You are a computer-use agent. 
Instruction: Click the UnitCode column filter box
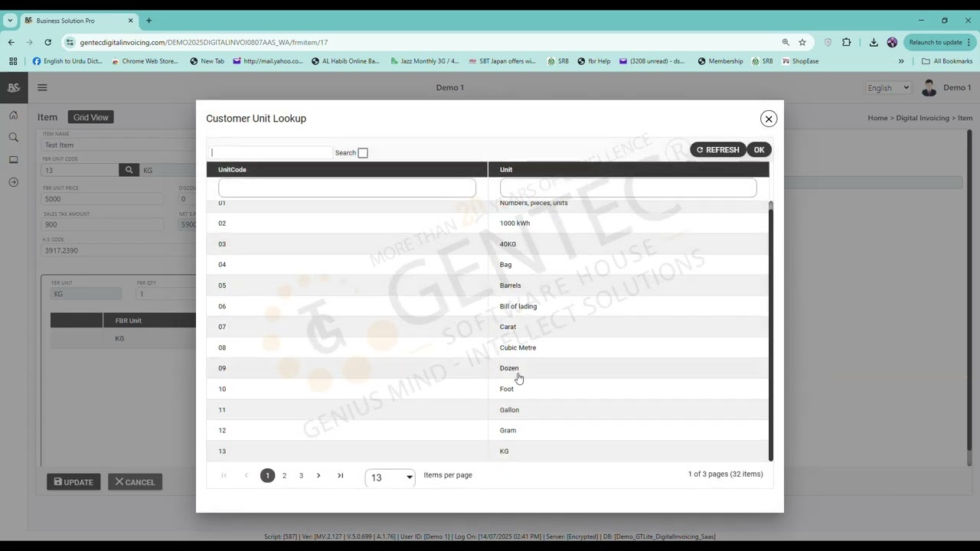point(347,187)
